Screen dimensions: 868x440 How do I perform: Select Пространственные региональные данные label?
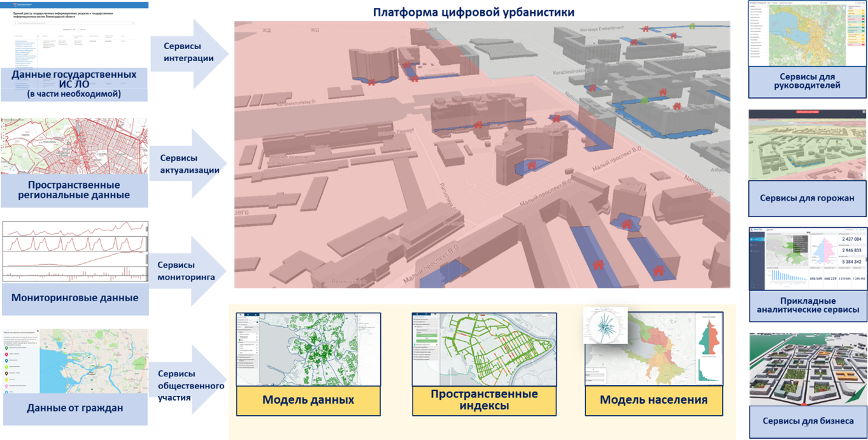click(74, 190)
